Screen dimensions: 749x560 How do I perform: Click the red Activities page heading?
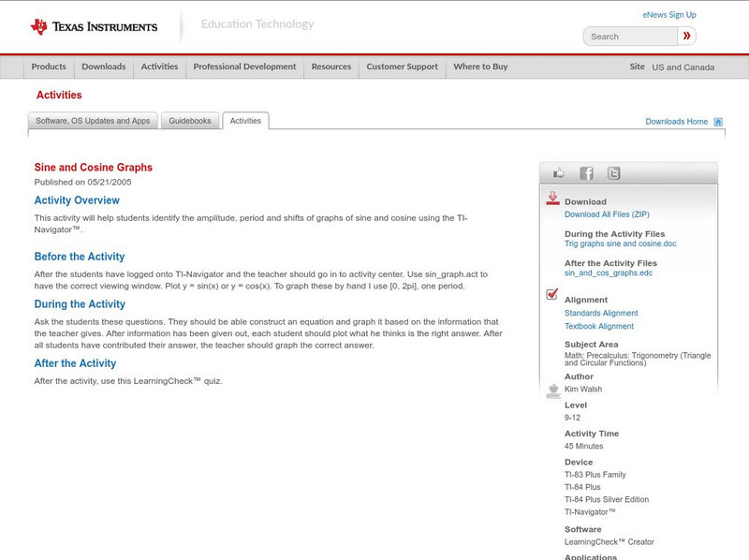coord(59,96)
